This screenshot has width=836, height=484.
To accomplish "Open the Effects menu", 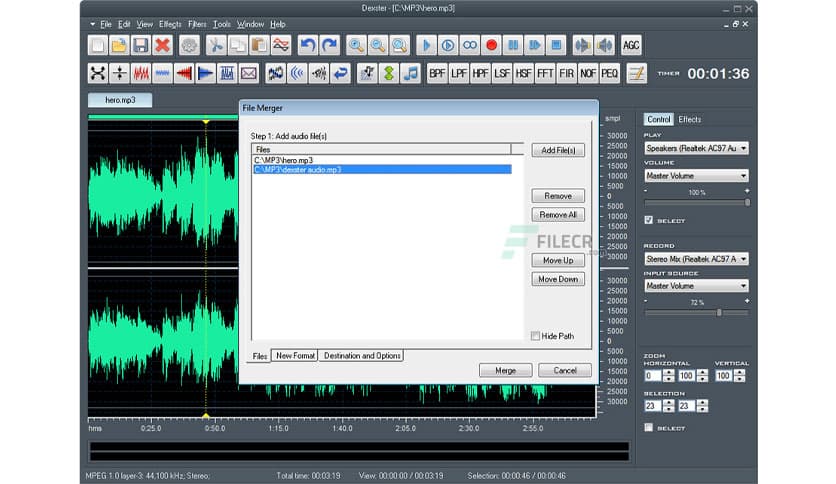I will click(170, 24).
